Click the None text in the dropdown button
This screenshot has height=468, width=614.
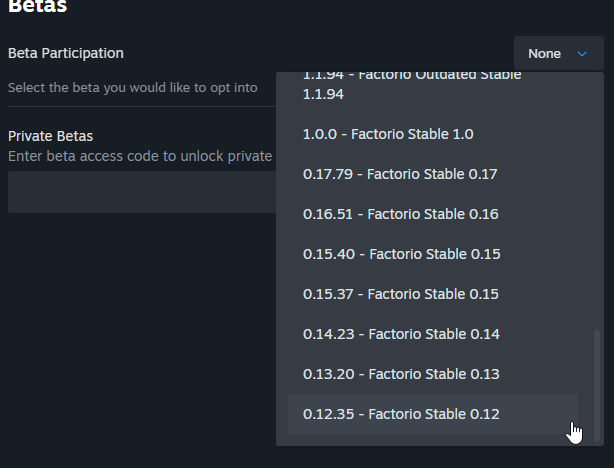544,54
